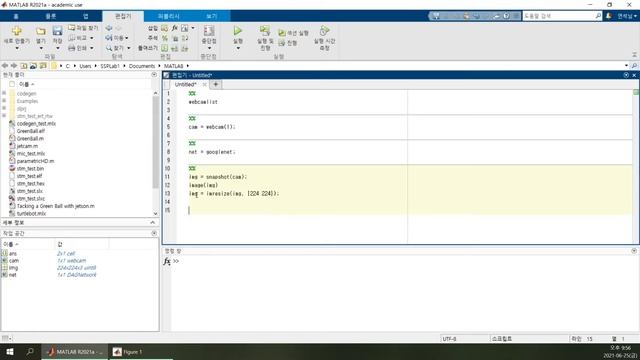The width and height of the screenshot is (640, 360).
Task: Collapse the ribbon using the minimize toolstrip icon
Action: point(634,54)
